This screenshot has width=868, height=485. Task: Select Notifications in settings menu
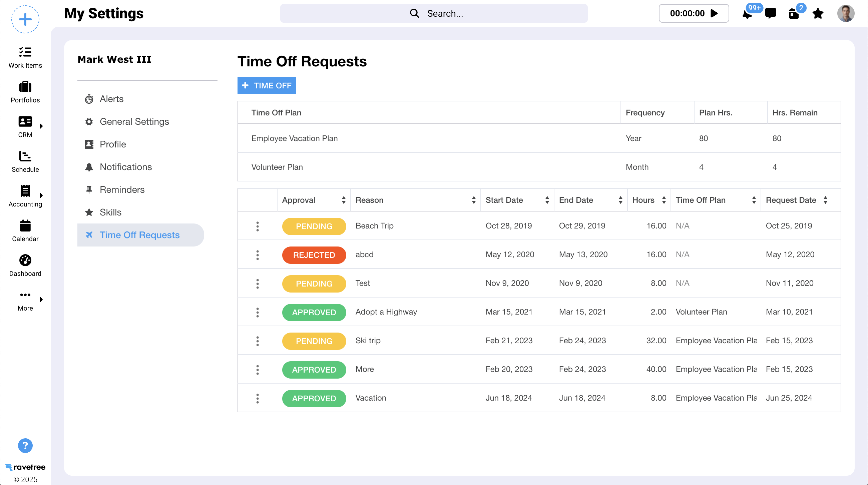pyautogui.click(x=125, y=167)
